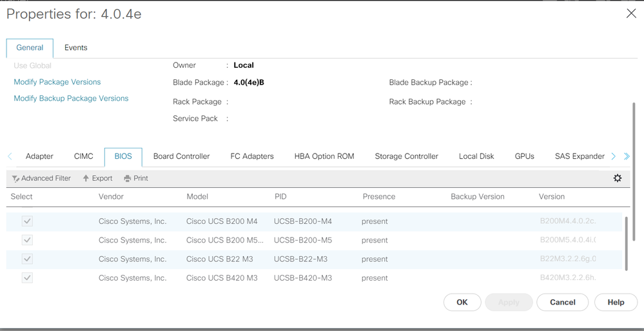Open the Local Disk tab

pyautogui.click(x=476, y=156)
